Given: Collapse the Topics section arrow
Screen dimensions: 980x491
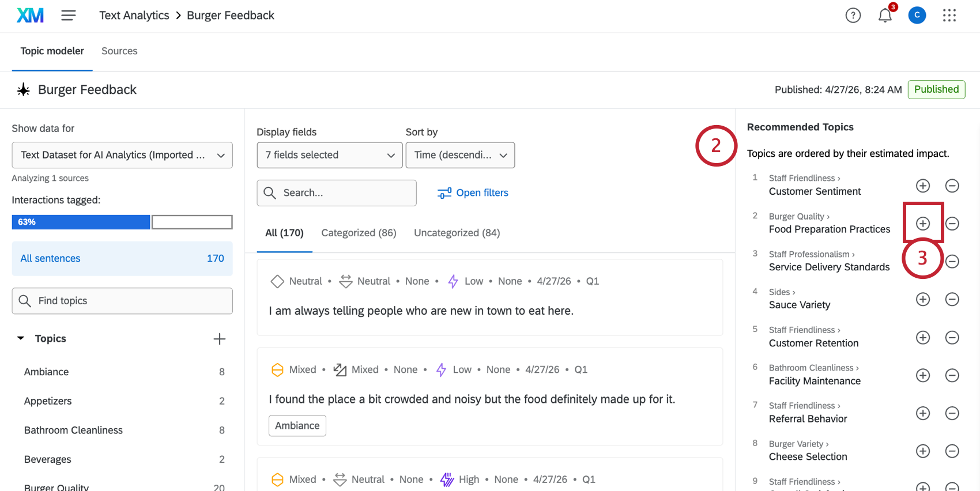Looking at the screenshot, I should pos(21,338).
